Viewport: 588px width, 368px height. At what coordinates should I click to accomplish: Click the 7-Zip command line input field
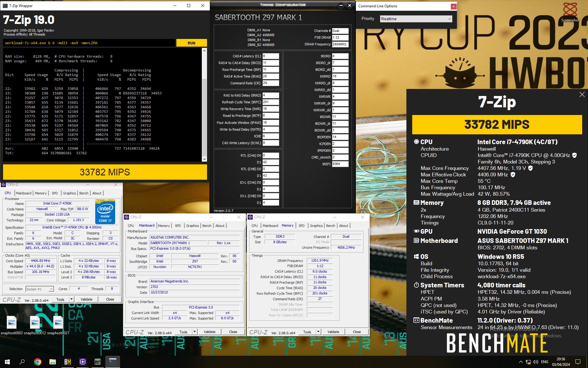click(89, 43)
